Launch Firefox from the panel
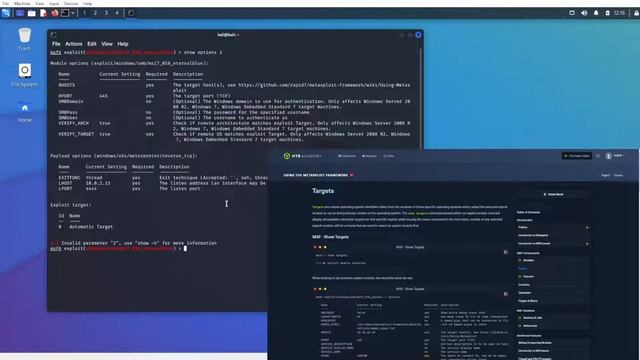Viewport: 640px width, 360px height. [55, 13]
